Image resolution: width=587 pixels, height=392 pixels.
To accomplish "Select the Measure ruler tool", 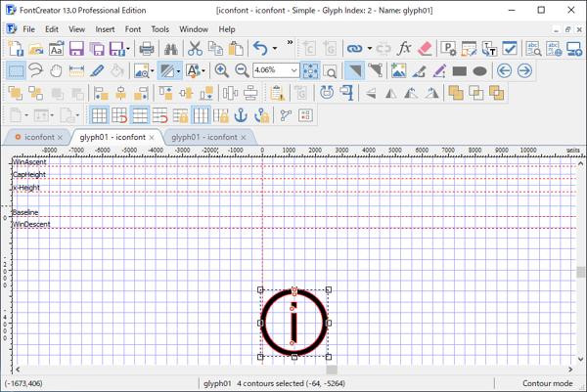I will point(76,70).
